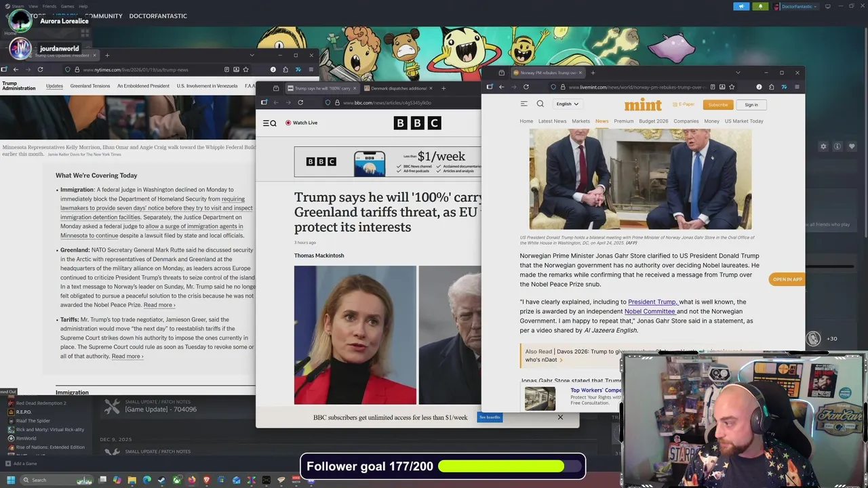This screenshot has width=868, height=488.
Task: Open new tab in Livemint browser window
Action: 593,73
